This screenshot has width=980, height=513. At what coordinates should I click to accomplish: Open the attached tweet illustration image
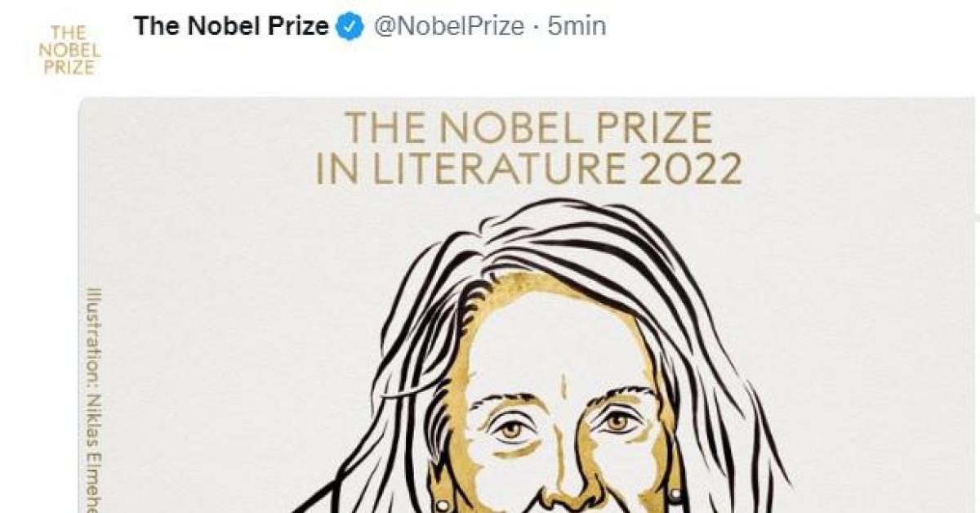tap(531, 327)
